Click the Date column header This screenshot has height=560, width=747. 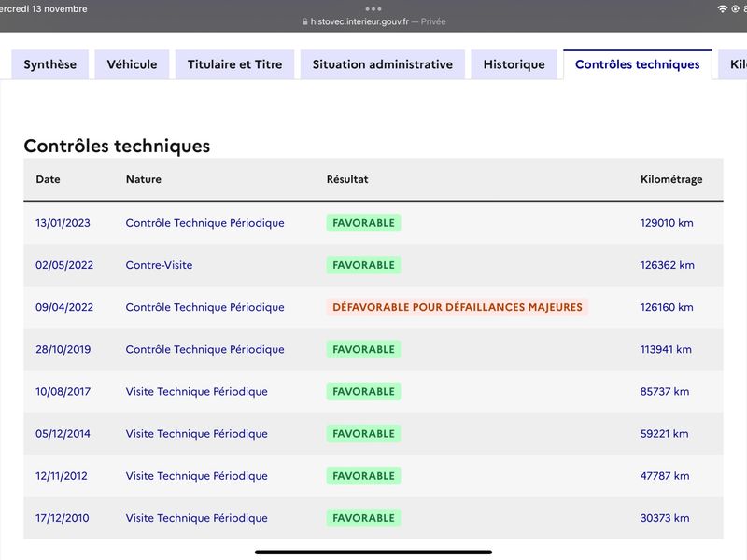pyautogui.click(x=49, y=179)
